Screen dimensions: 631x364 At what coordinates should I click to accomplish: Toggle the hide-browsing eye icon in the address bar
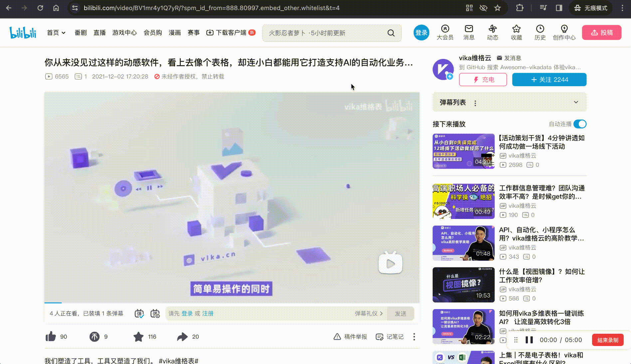483,8
